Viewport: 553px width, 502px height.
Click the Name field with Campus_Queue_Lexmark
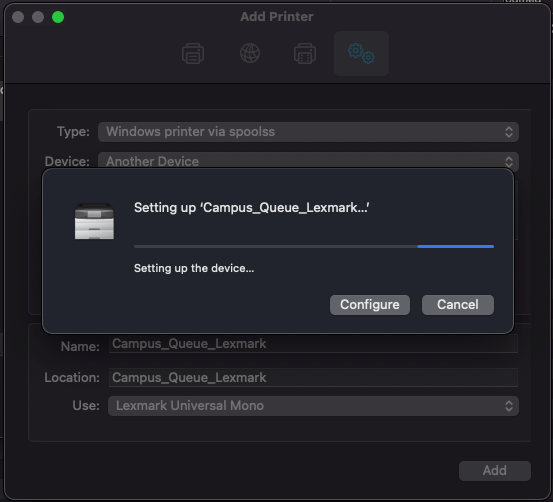click(x=313, y=344)
